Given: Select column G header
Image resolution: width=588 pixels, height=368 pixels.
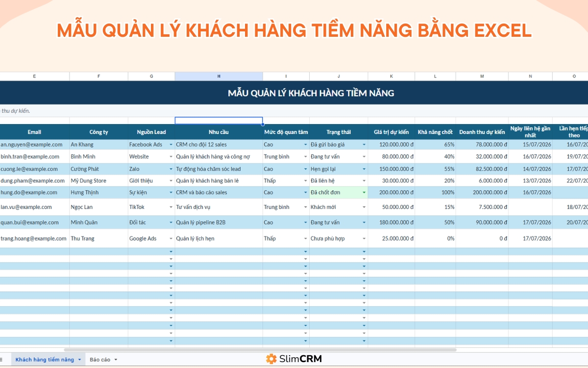Looking at the screenshot, I should (x=151, y=77).
